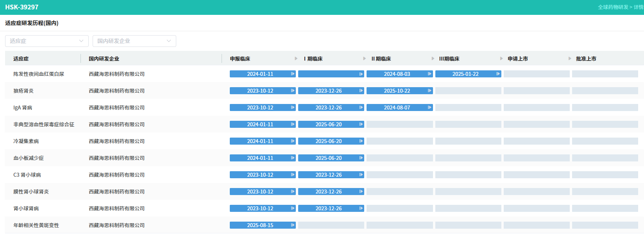Screen dimensions: 644x240
Task: Click the 全球药物研发 breadcrumb link
Action: (613, 7)
